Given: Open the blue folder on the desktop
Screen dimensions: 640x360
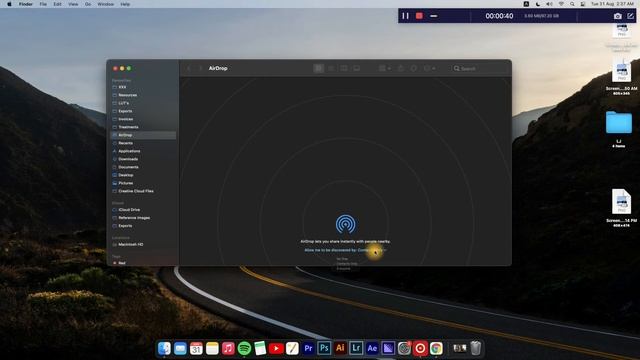Looking at the screenshot, I should (x=619, y=122).
